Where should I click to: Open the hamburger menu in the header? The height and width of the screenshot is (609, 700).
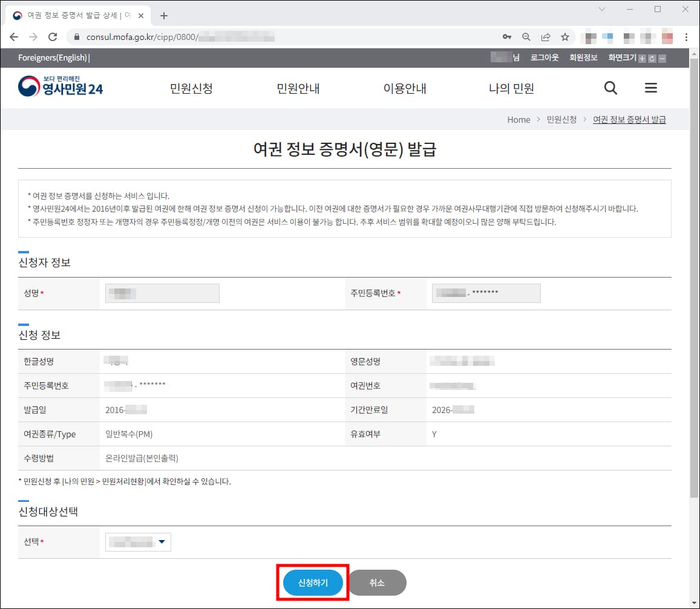[x=651, y=88]
